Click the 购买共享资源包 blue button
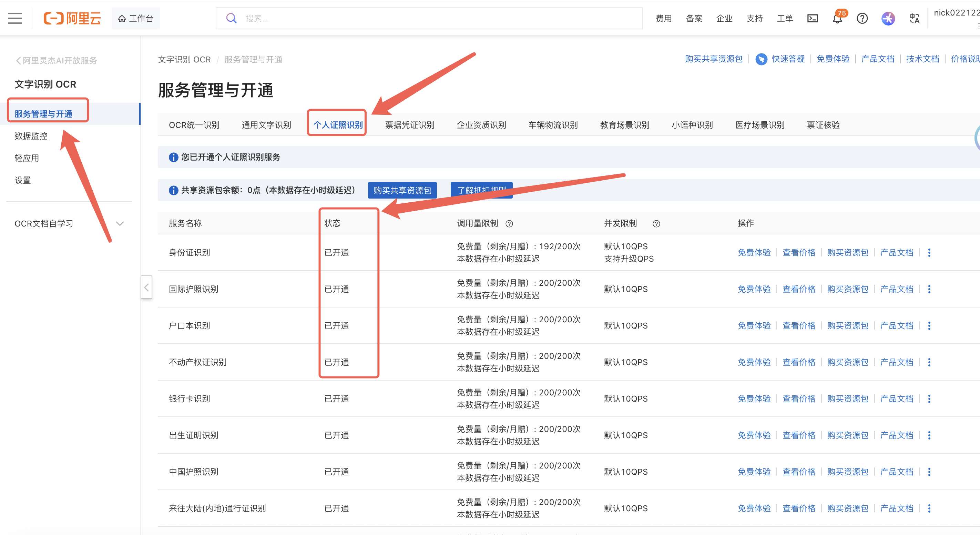 click(402, 190)
